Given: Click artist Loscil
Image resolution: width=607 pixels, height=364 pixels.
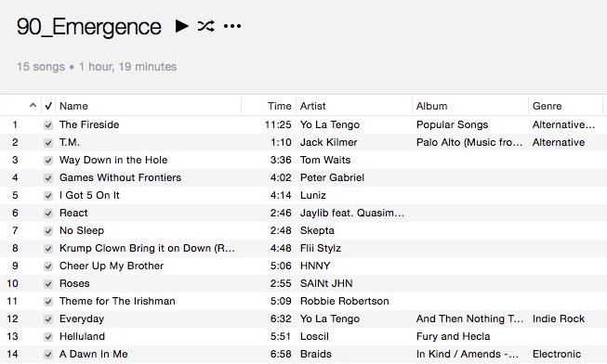Looking at the screenshot, I should click(314, 336).
